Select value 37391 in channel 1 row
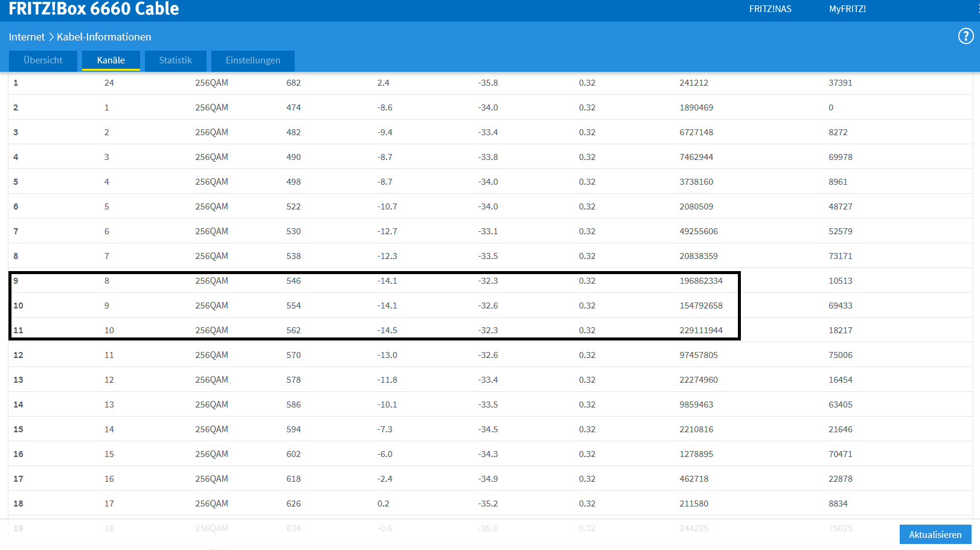This screenshot has width=980, height=550. (841, 83)
